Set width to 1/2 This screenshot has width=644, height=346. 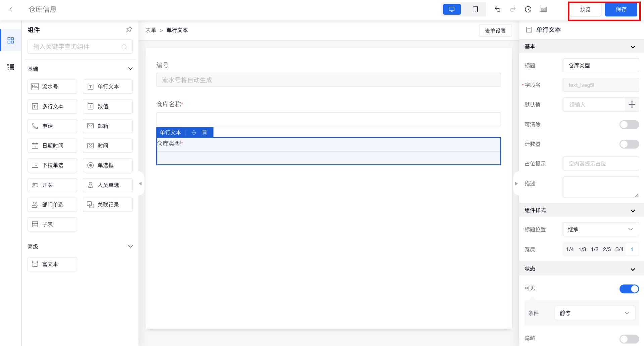pos(594,249)
